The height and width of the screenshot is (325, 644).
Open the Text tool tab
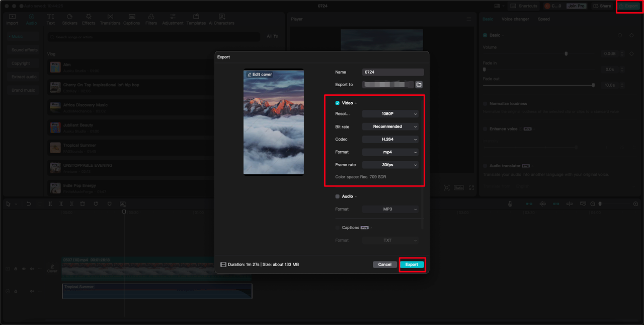click(51, 20)
